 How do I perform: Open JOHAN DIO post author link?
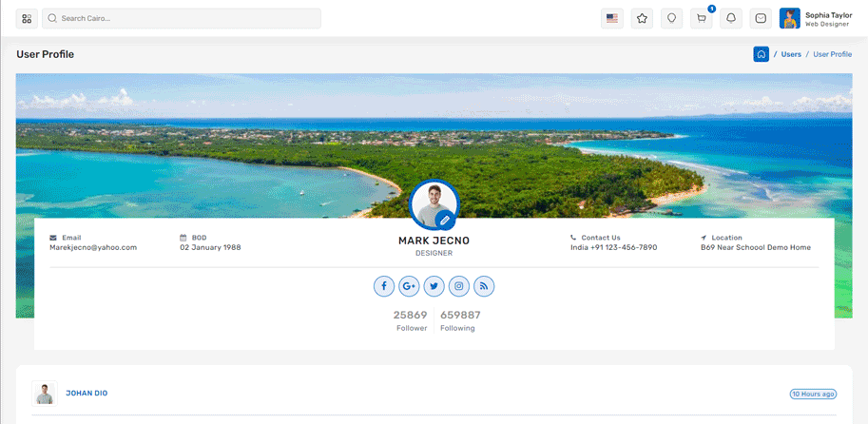[x=87, y=393]
